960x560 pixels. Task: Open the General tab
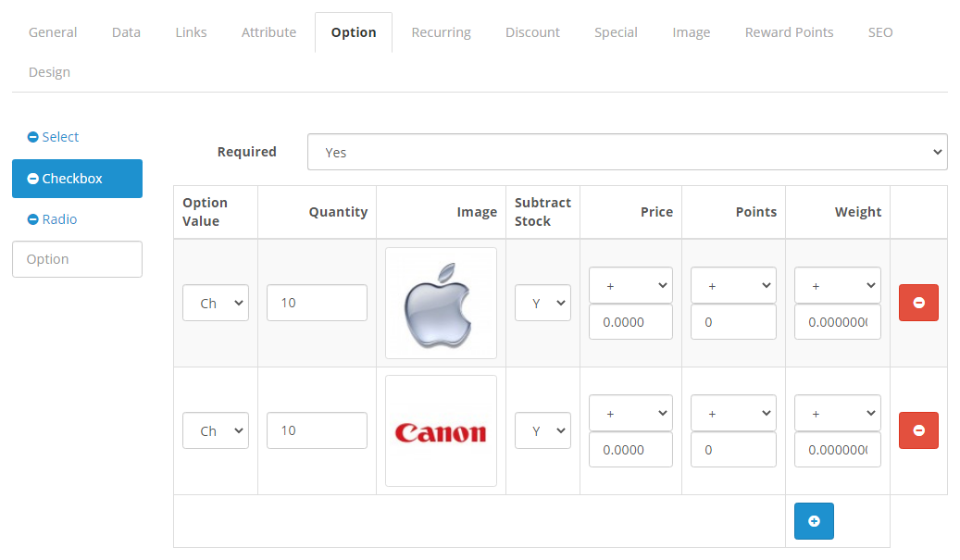coord(53,32)
